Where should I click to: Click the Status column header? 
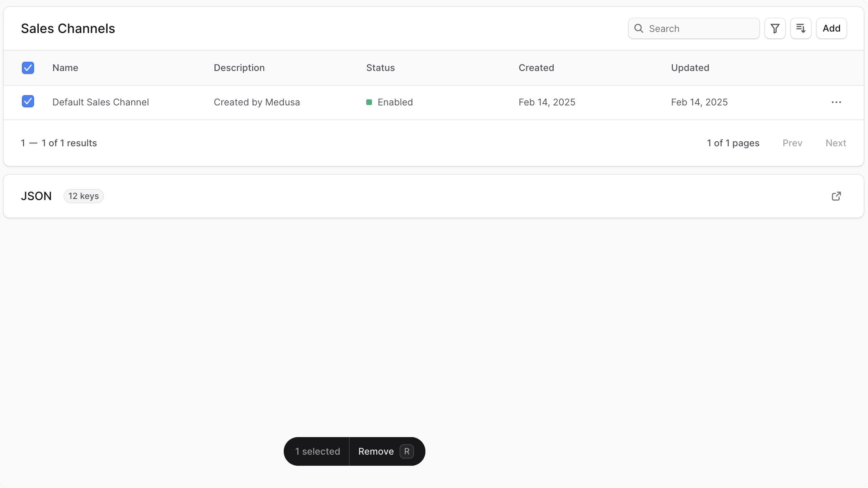(380, 68)
